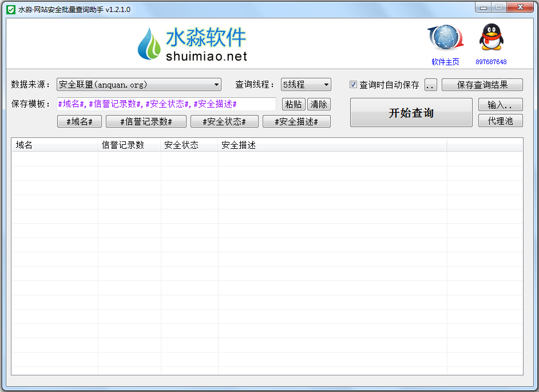This screenshot has height=392, width=539.
Task: Click the 保存查询结果 button
Action: point(482,85)
